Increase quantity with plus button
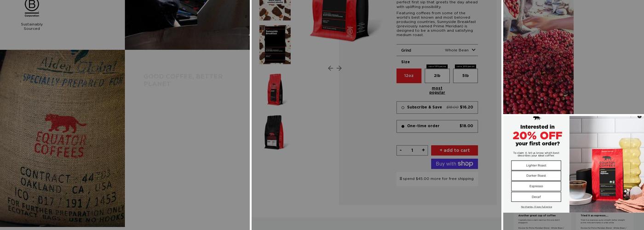 (x=423, y=150)
